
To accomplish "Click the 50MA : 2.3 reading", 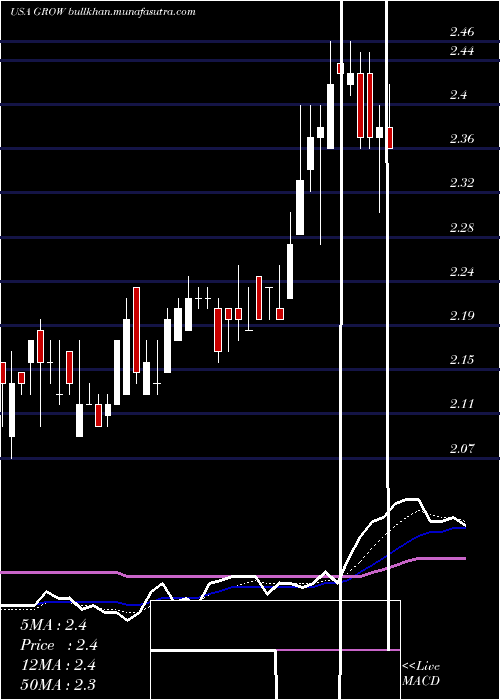I will click(x=58, y=684).
